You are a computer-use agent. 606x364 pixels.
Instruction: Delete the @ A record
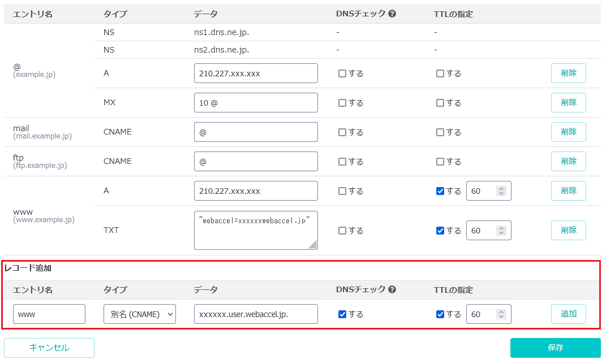click(x=569, y=73)
